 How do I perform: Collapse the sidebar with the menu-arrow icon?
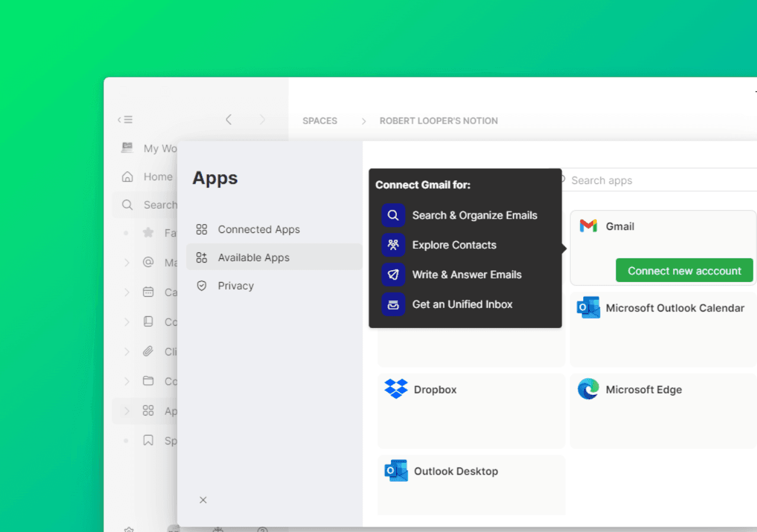[x=125, y=119]
